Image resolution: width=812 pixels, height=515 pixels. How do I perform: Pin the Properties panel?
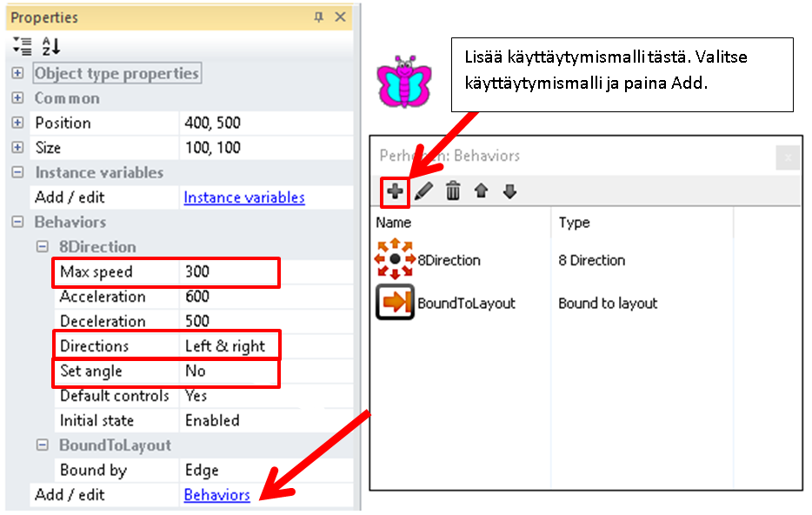(319, 17)
